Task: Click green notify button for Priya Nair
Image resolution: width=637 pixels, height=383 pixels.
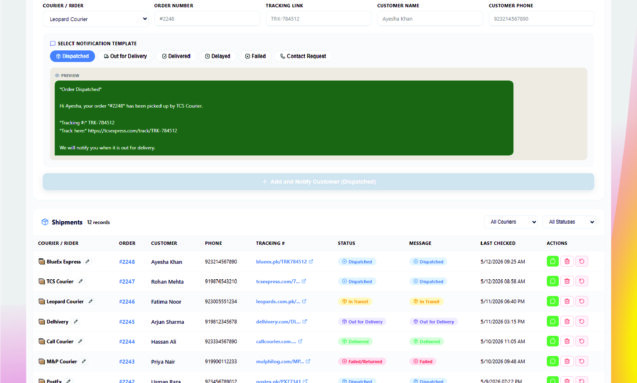Action: [552, 361]
